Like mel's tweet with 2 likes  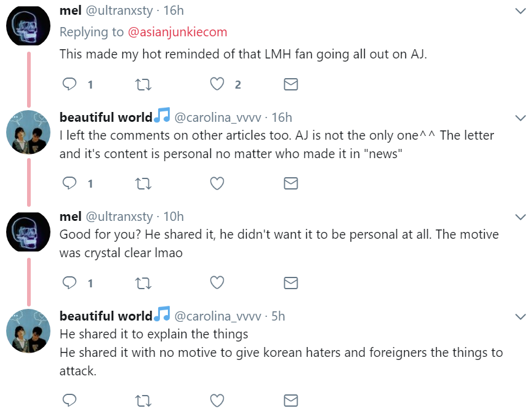(217, 84)
